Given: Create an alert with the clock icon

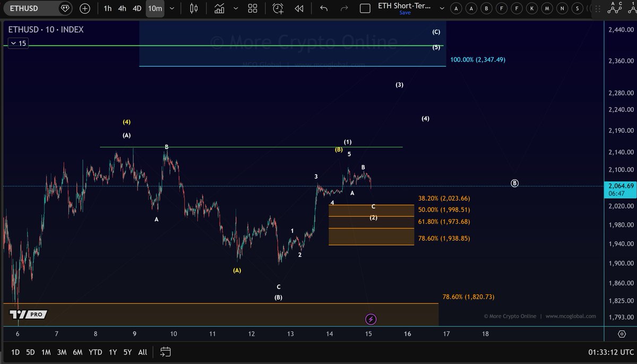Looking at the screenshot, I should coord(278,8).
